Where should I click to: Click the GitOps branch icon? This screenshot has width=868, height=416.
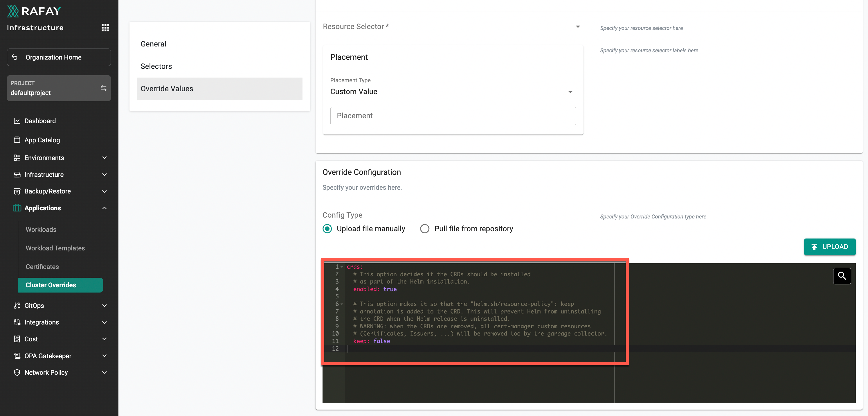click(x=17, y=306)
